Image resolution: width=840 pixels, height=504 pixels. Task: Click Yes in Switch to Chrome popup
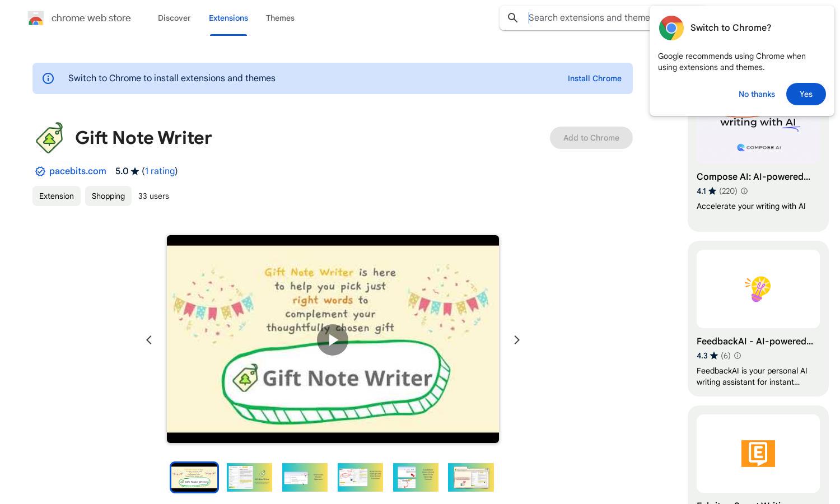tap(806, 94)
